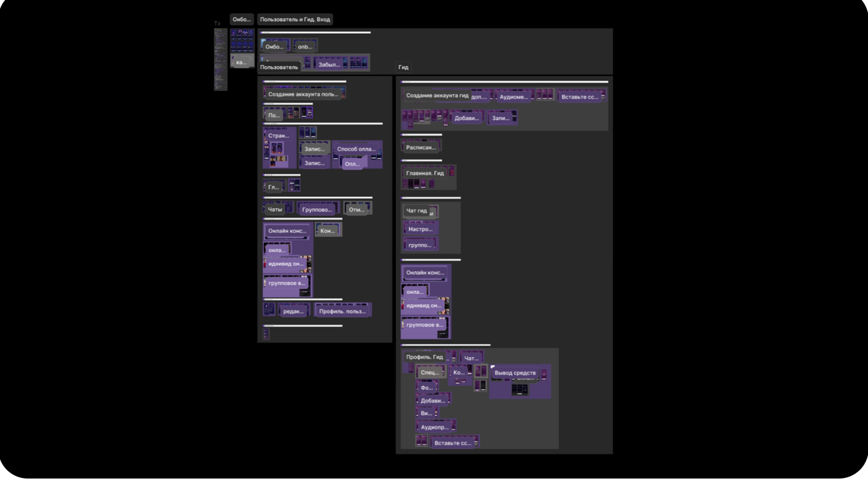
Task: Click the "Фо..." frame label
Action: tap(427, 388)
